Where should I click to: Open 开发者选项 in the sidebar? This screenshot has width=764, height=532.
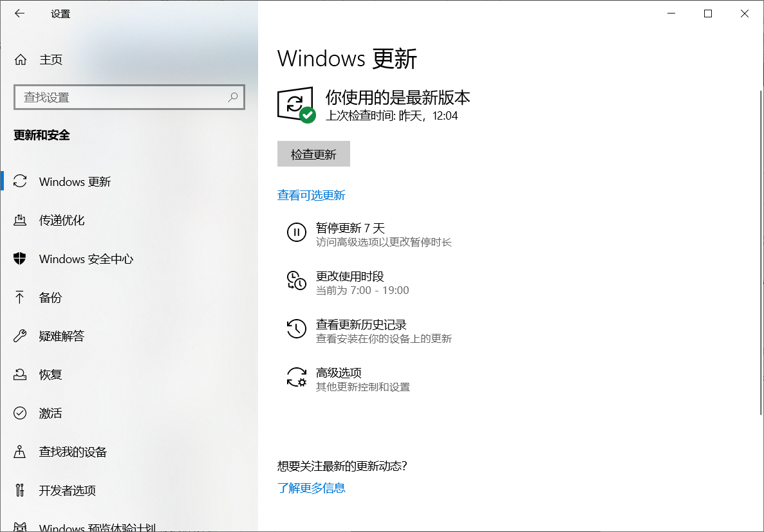click(x=67, y=491)
